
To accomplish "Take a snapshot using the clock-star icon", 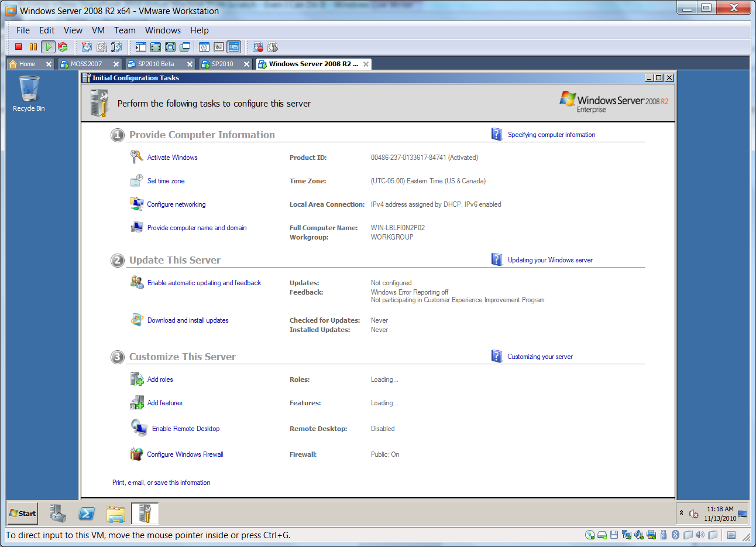I will pyautogui.click(x=87, y=47).
